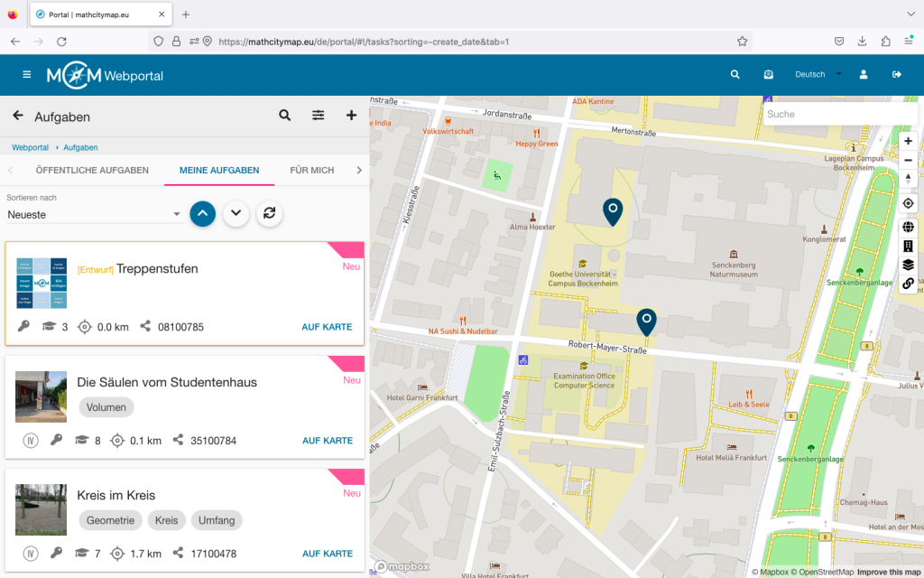Add a new task with plus icon
The width and height of the screenshot is (924, 578).
pos(352,116)
